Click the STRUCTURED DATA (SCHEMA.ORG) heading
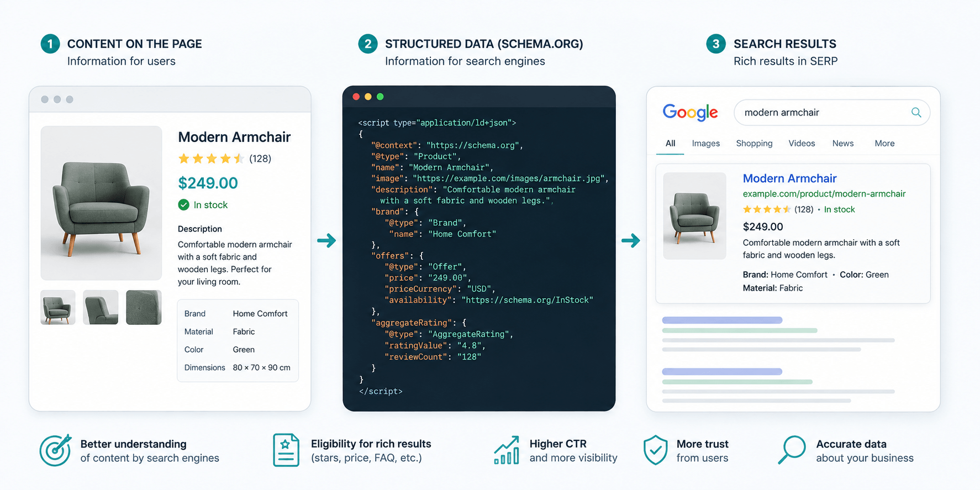This screenshot has height=490, width=980. click(484, 44)
